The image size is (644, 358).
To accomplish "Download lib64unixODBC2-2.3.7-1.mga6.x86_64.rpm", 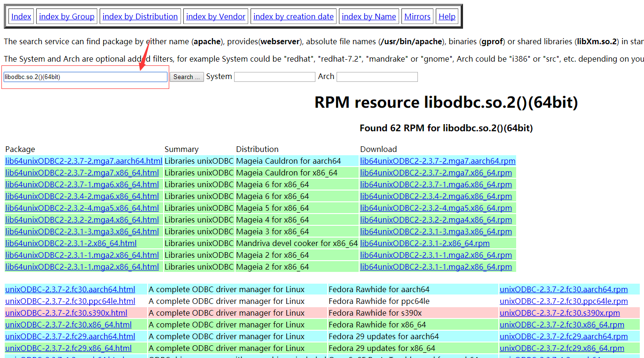I will tap(436, 184).
